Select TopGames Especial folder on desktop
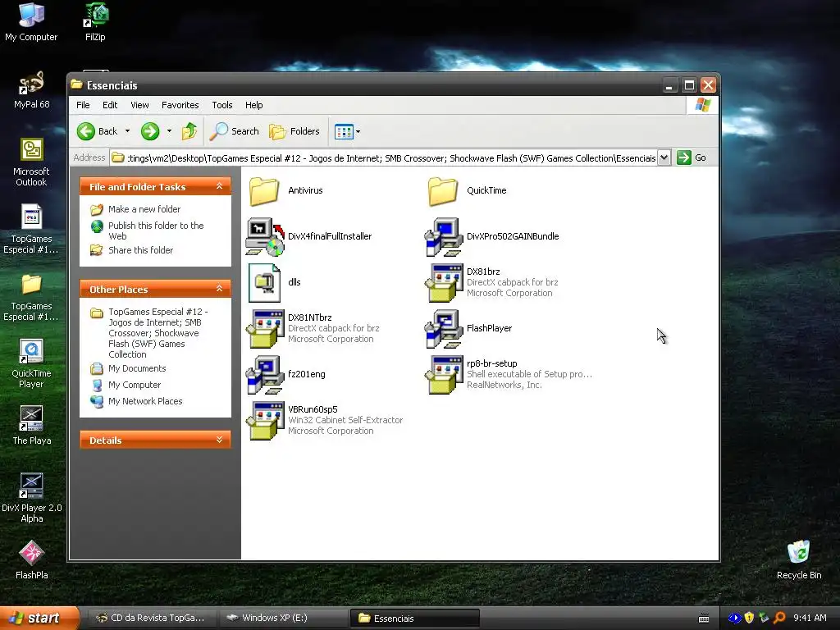The height and width of the screenshot is (630, 840). click(x=31, y=297)
